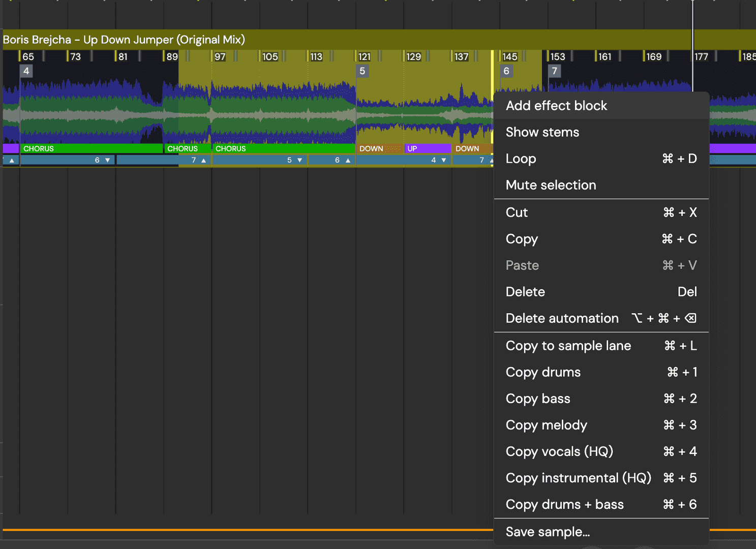
Task: Click cue point marker 7
Action: pyautogui.click(x=555, y=71)
